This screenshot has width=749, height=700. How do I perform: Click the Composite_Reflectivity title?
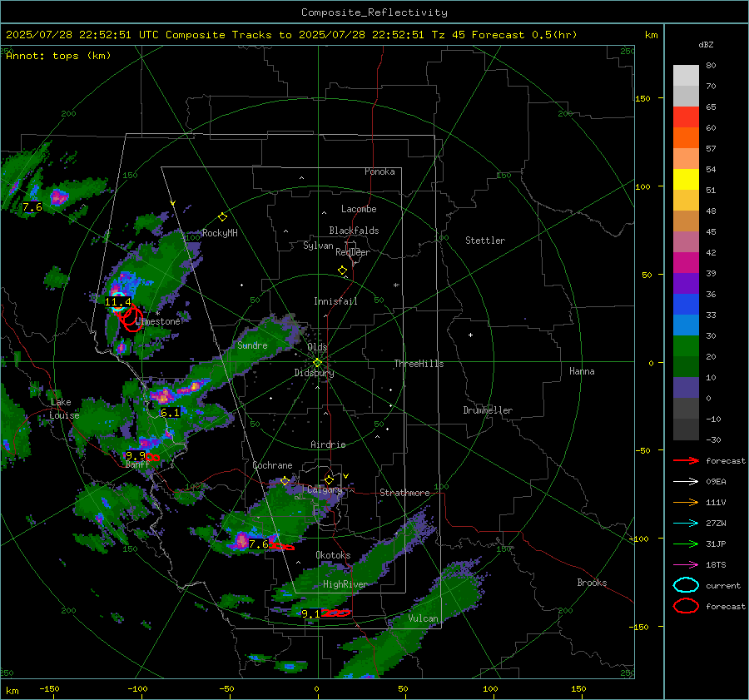pyautogui.click(x=374, y=12)
